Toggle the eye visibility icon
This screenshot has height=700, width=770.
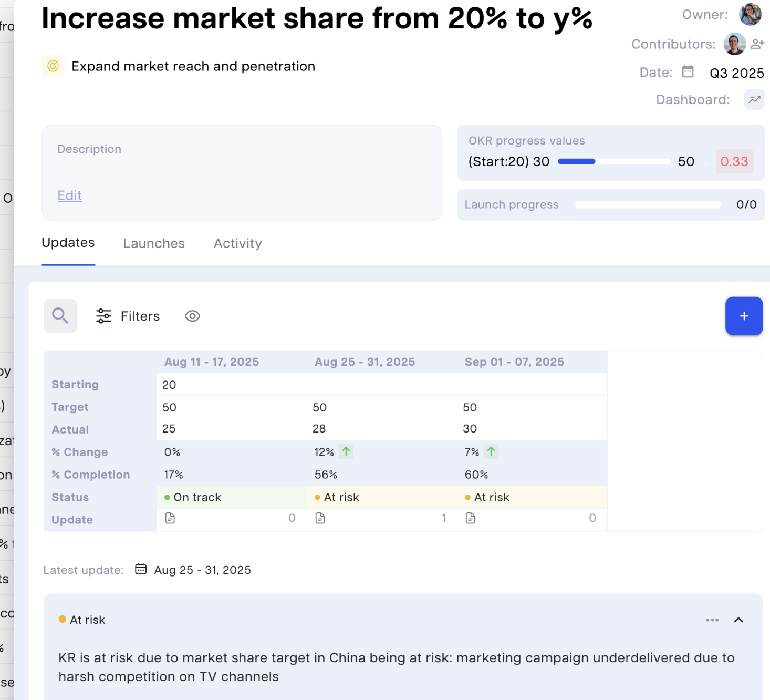click(x=192, y=316)
